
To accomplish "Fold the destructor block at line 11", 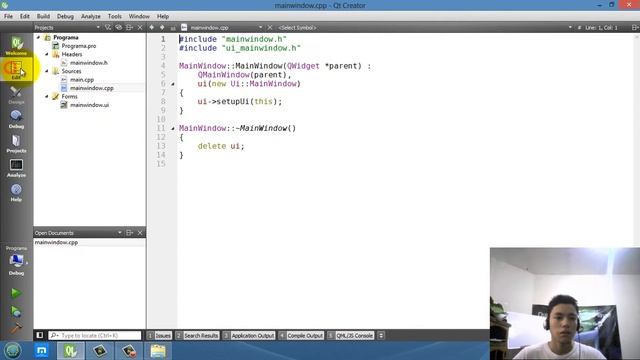I will (173, 128).
